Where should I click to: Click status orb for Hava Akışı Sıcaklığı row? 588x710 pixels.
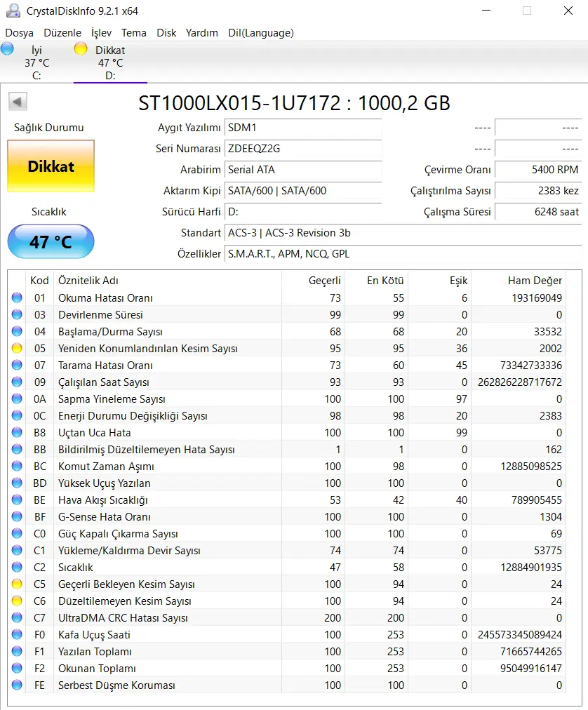pos(17,500)
